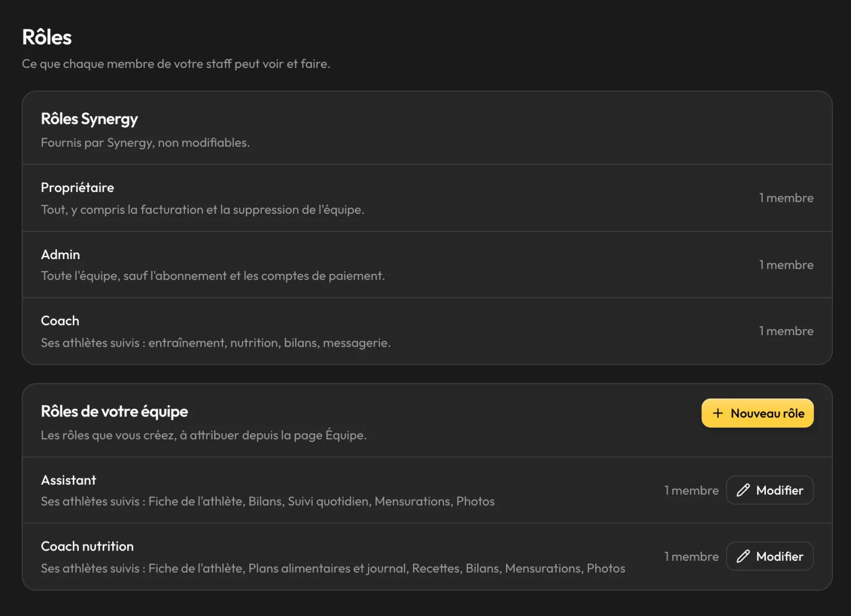Click the member count for Admin
The image size is (851, 616).
point(786,265)
